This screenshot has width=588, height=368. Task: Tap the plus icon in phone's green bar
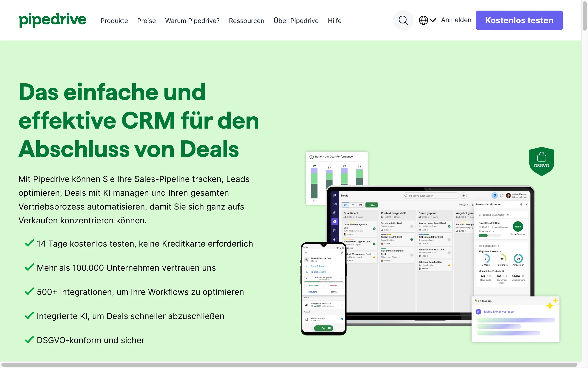[x=318, y=328]
